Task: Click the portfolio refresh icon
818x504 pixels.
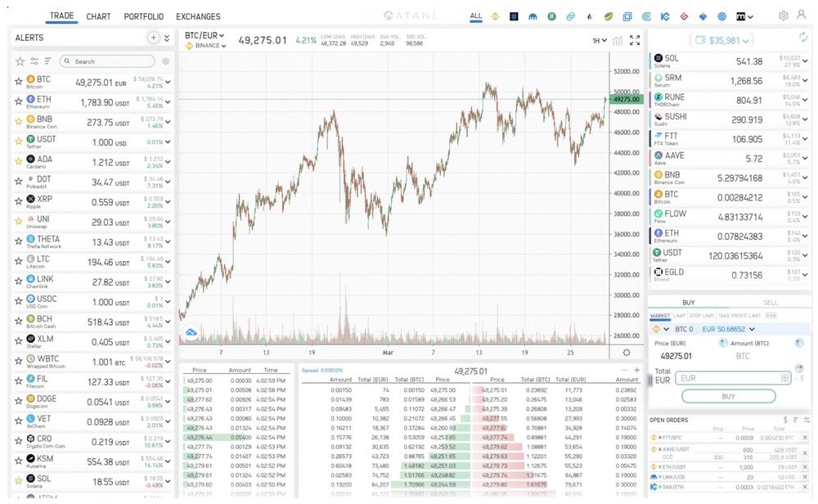Action: 802,38
